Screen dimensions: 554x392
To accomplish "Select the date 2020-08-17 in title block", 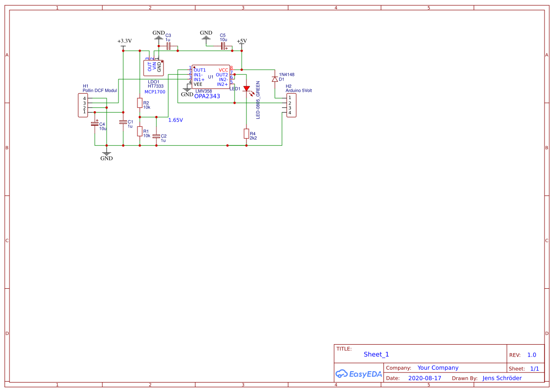I will click(x=425, y=378).
